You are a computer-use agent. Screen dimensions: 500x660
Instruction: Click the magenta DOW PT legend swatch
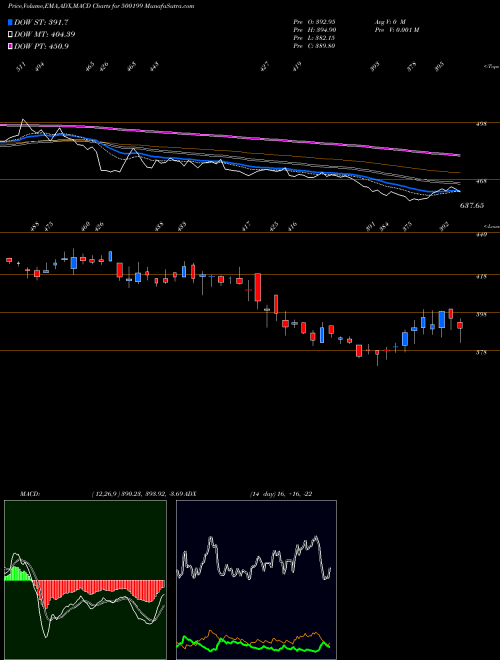point(10,46)
